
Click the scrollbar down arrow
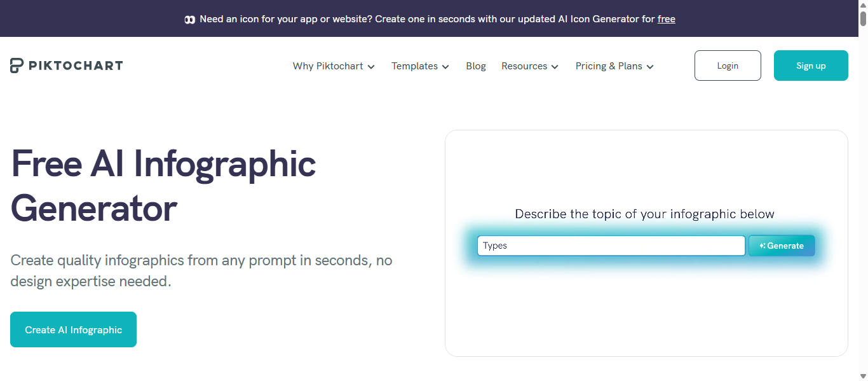(x=863, y=376)
